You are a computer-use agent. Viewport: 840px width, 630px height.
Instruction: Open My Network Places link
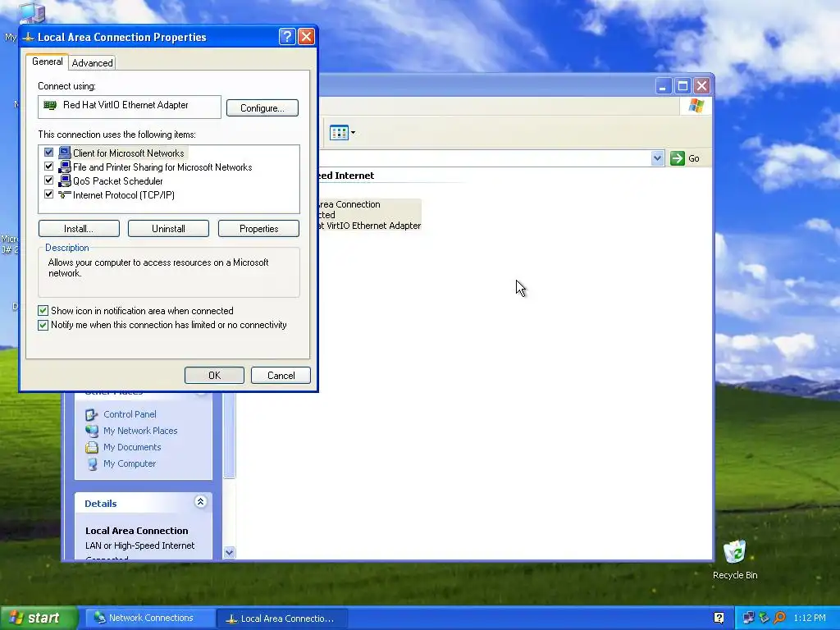[x=140, y=431]
